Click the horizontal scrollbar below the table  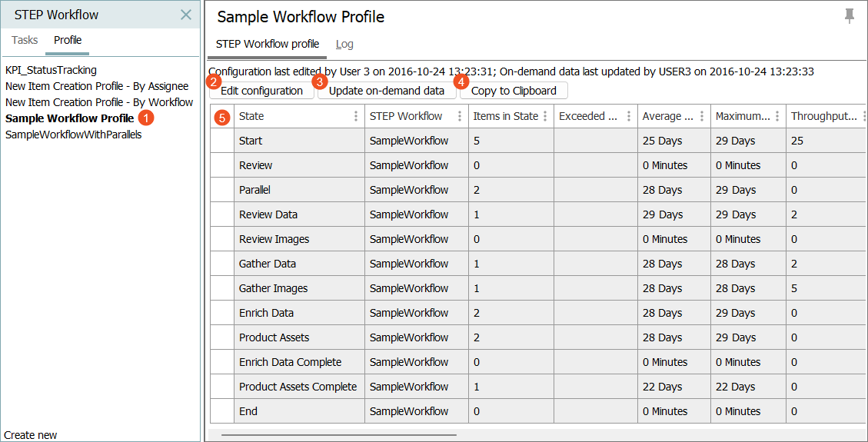(x=339, y=434)
